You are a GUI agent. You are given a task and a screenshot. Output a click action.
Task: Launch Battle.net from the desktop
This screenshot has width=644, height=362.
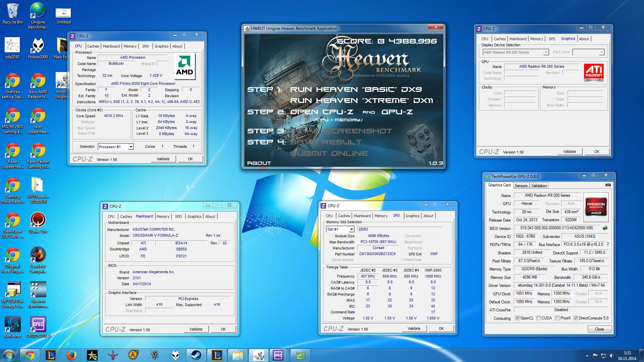12,327
